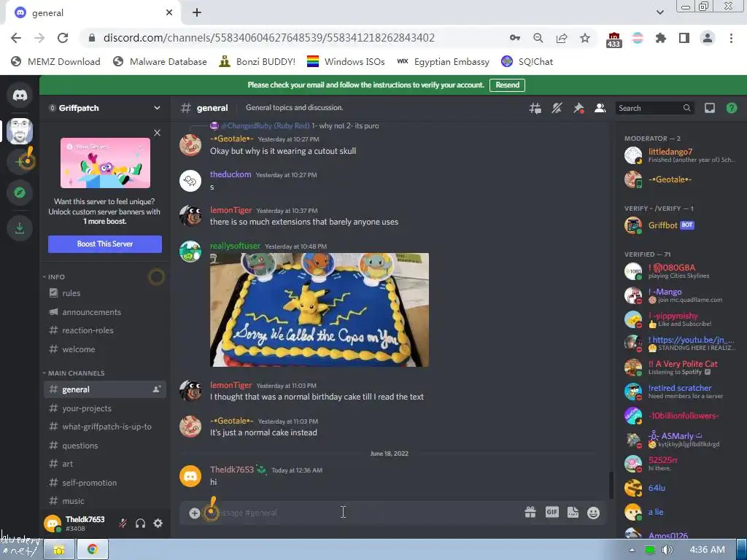Bookmark this page star icon

585,38
